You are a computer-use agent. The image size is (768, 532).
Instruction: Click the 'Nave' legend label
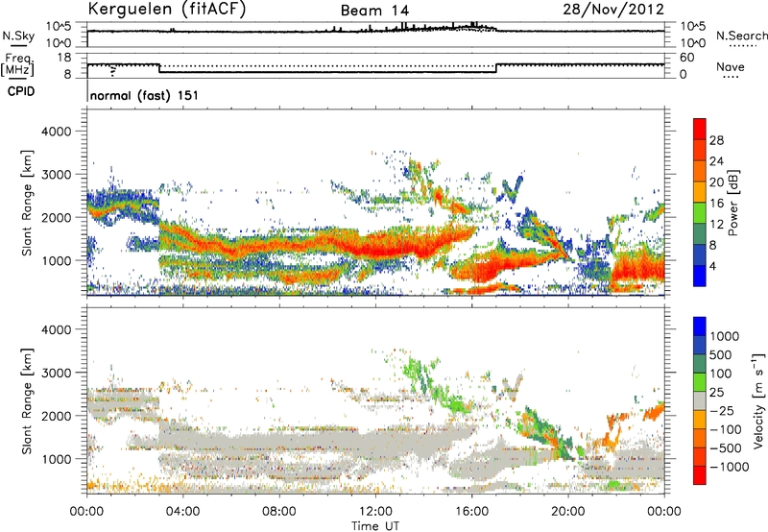[x=731, y=67]
